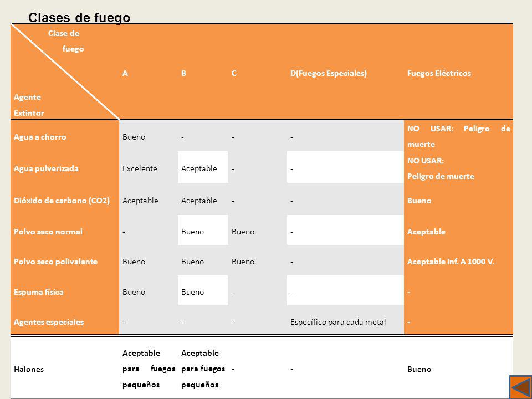
Task: Click Halones column A 'Aceptable para fuegos pequeños'
Action: 149,369
